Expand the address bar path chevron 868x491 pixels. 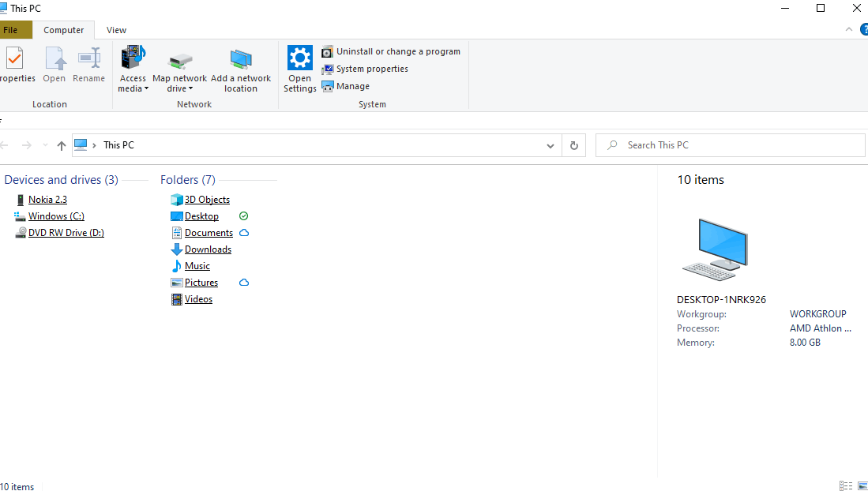tap(95, 145)
